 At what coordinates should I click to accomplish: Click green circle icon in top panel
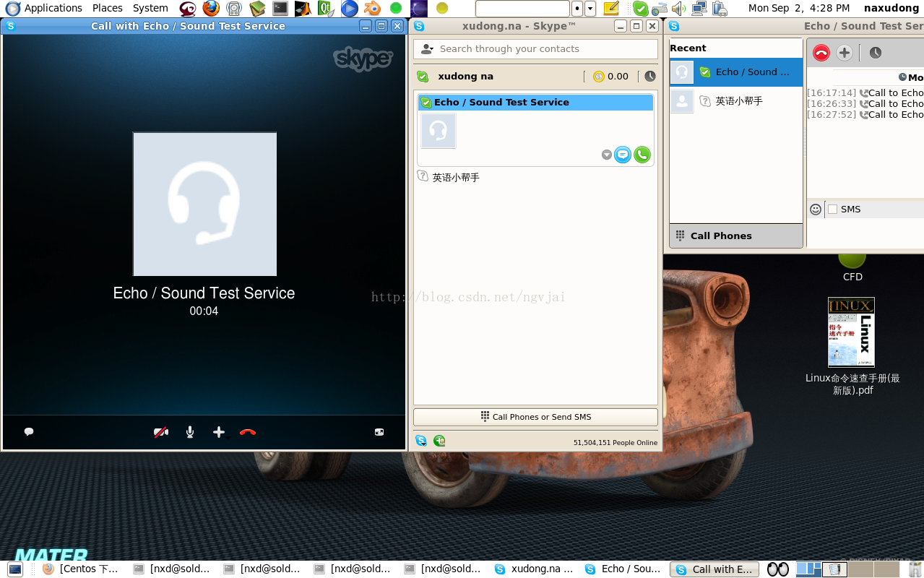click(x=396, y=9)
